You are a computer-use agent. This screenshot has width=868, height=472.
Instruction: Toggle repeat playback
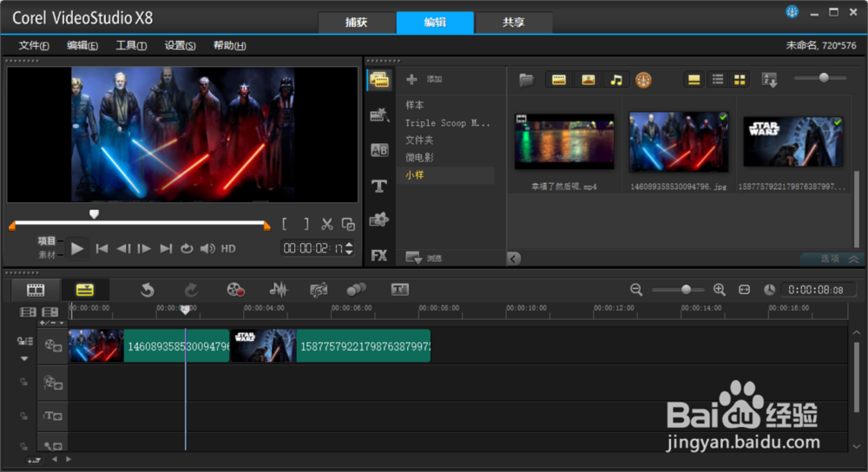point(187,249)
